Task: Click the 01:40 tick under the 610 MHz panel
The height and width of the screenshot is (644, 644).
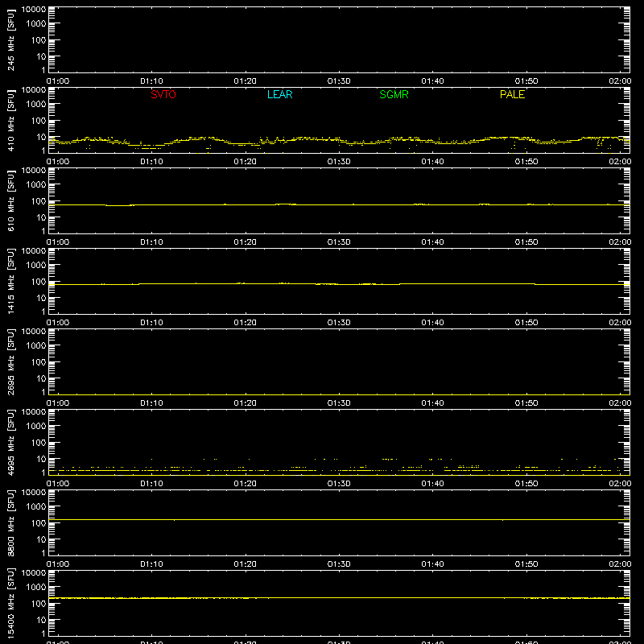Action: coord(432,242)
